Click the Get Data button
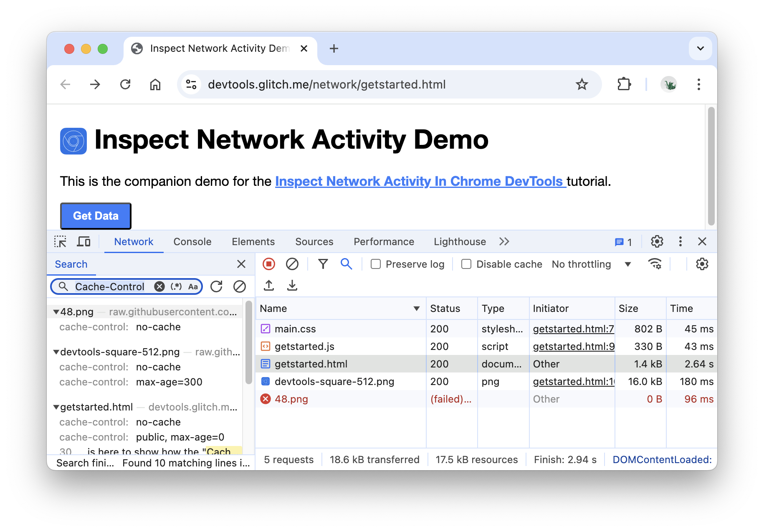This screenshot has width=764, height=532. (96, 215)
